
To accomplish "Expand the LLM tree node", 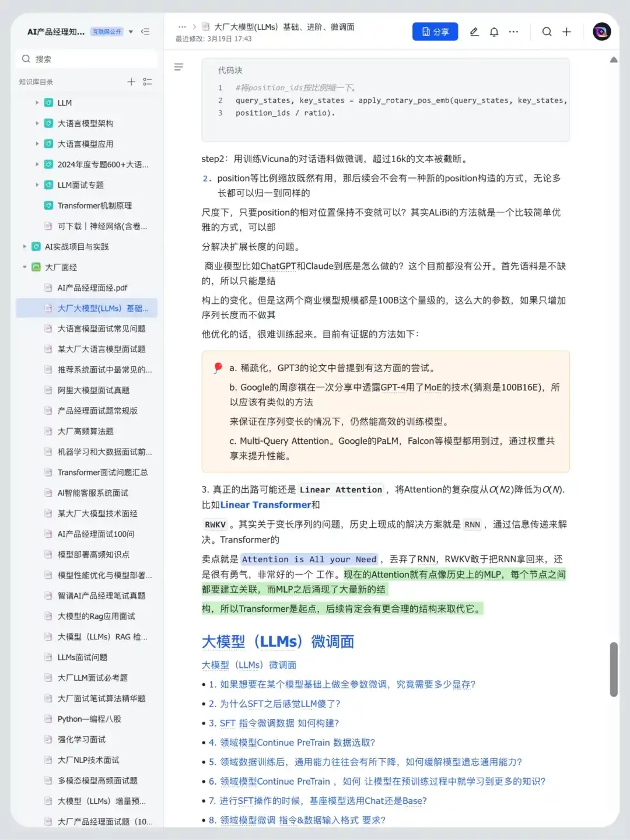I will coord(37,103).
